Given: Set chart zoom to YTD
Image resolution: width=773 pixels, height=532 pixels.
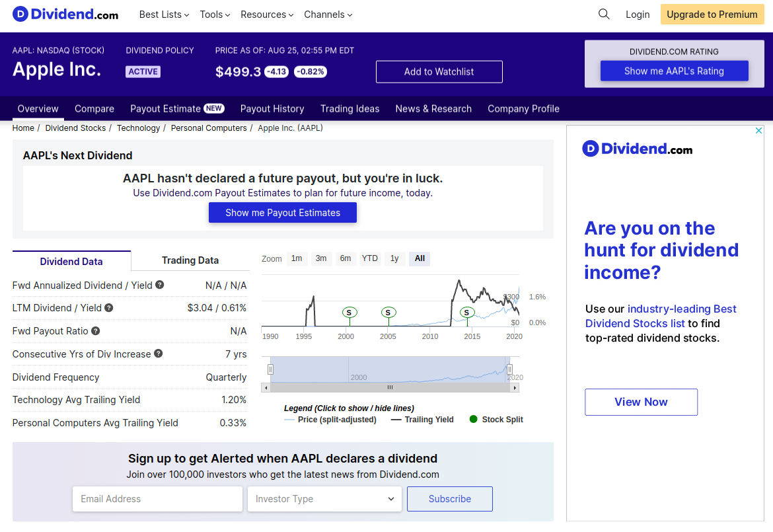Looking at the screenshot, I should click(x=370, y=258).
